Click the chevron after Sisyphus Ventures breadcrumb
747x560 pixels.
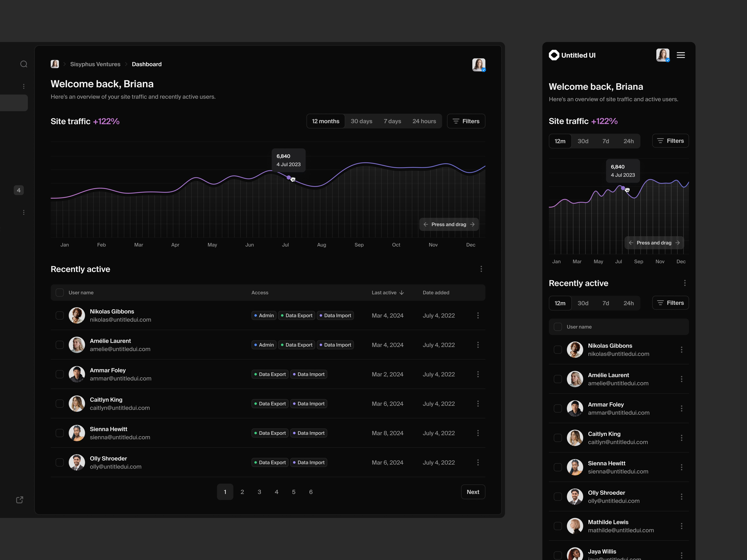pos(126,64)
